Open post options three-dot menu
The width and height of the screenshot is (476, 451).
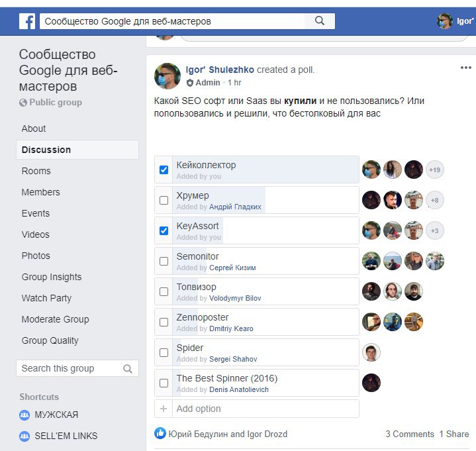pyautogui.click(x=465, y=68)
